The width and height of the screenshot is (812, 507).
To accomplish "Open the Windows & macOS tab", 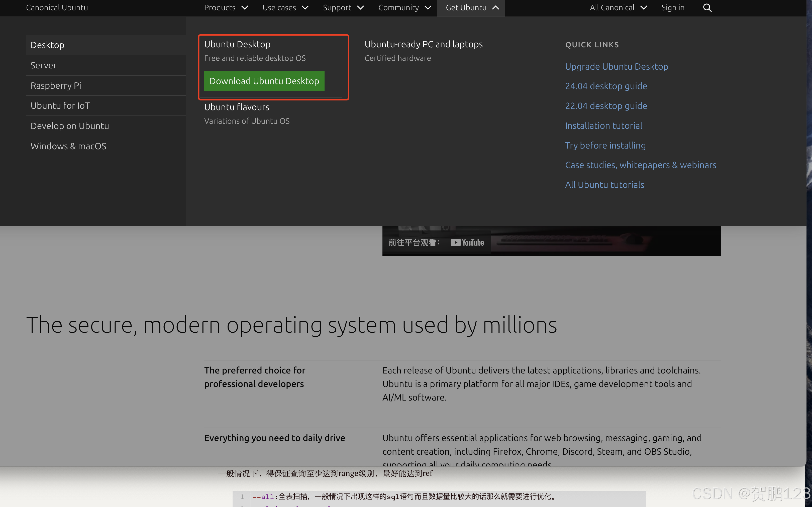I will (x=68, y=146).
